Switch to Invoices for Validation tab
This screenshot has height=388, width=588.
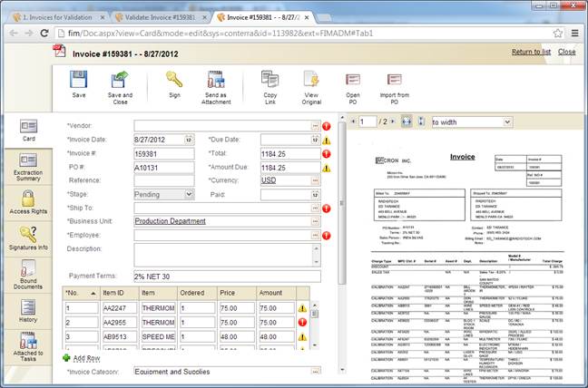[x=58, y=17]
